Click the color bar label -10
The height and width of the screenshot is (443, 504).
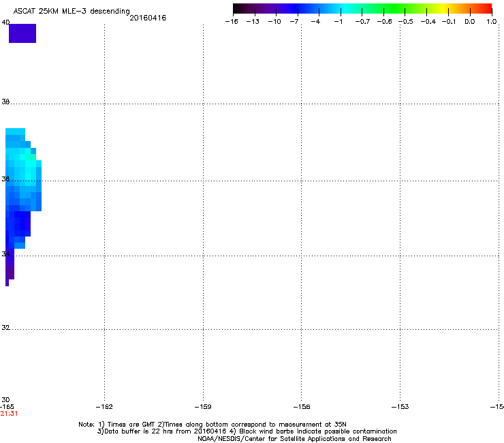pyautogui.click(x=274, y=22)
